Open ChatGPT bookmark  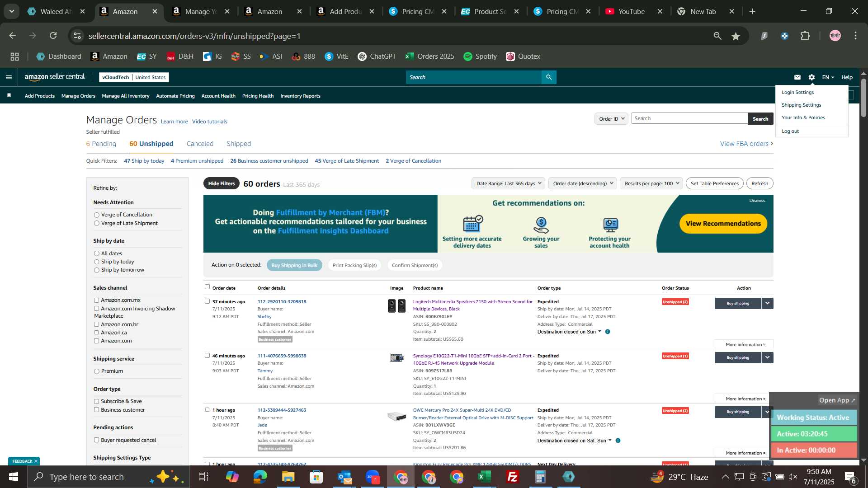point(377,56)
